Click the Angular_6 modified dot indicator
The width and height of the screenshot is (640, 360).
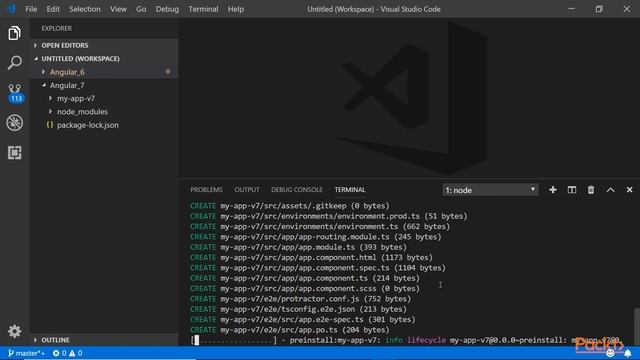pyautogui.click(x=168, y=72)
